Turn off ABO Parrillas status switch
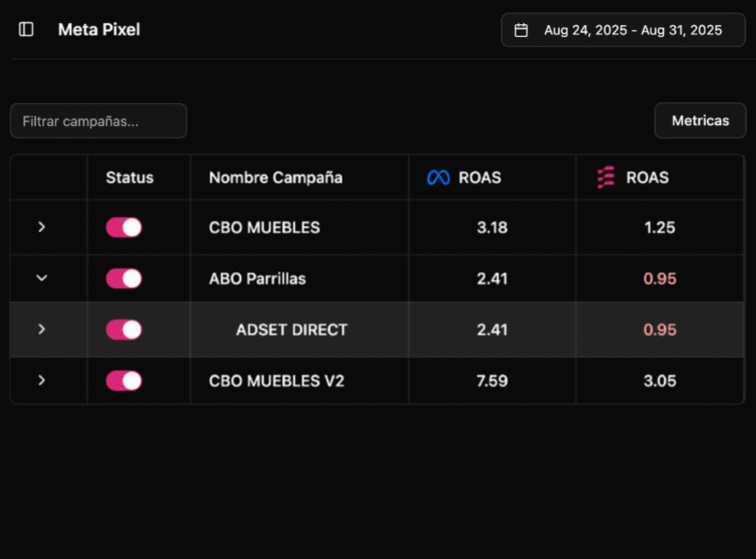This screenshot has height=559, width=756. tap(124, 278)
